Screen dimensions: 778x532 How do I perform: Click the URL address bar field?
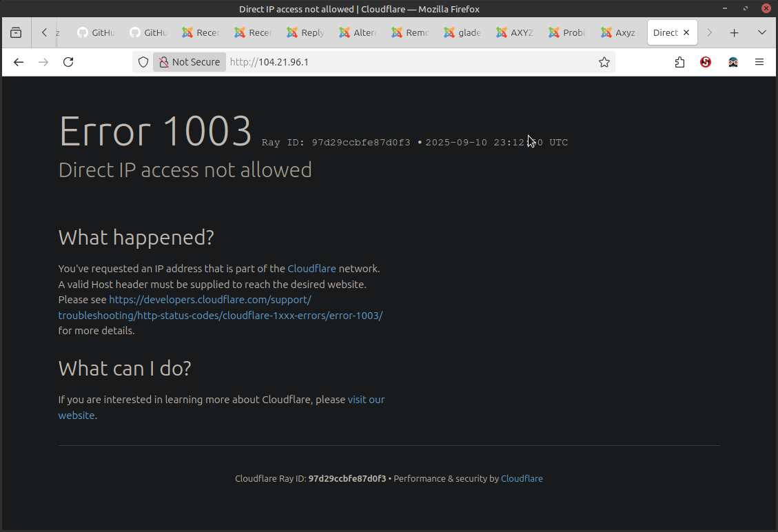[x=413, y=62]
